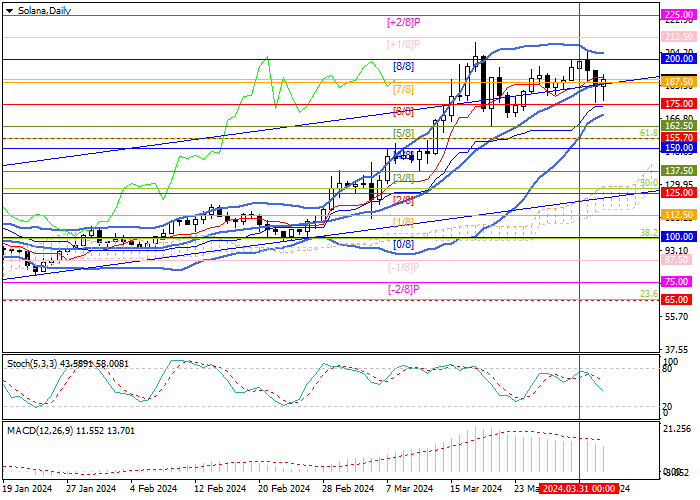Screen dimensions: 700x500
Task: Click the 93.10 price scale value
Action: click(676, 250)
